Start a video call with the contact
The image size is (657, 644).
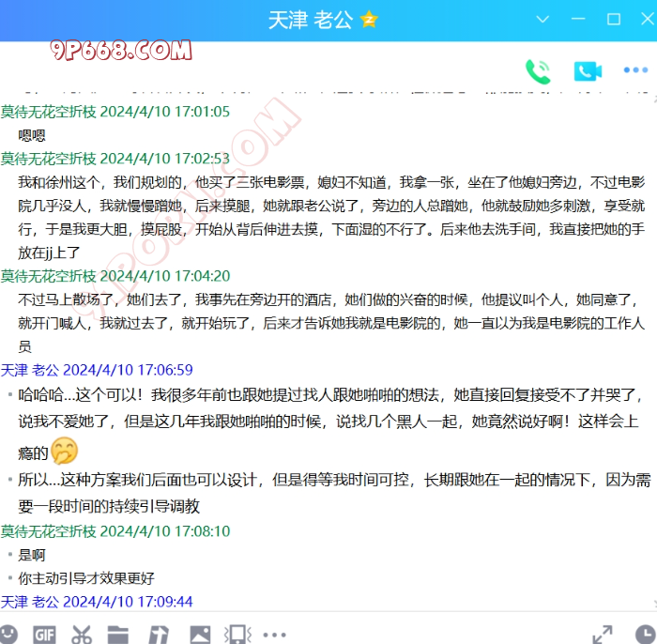click(x=588, y=71)
